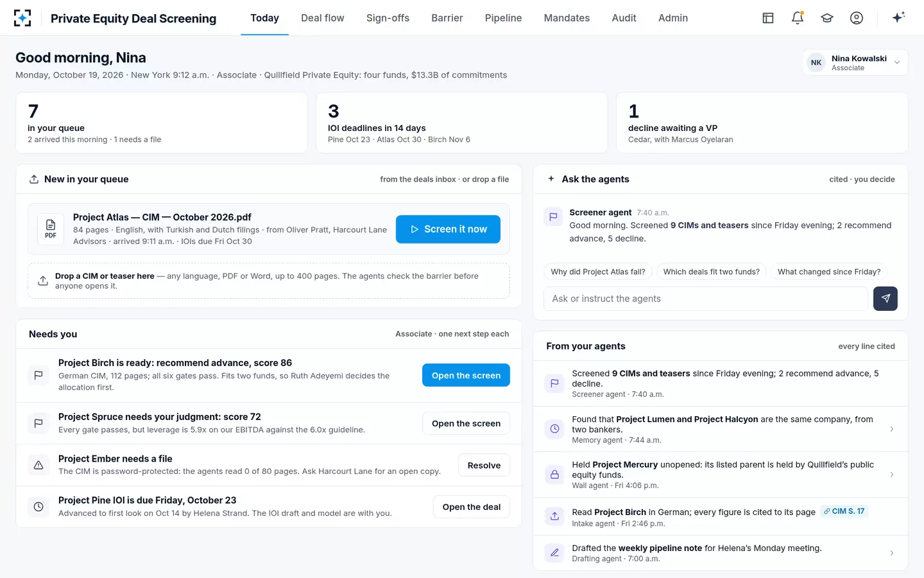Switch to the Deal flow tab
The height and width of the screenshot is (578, 924).
click(323, 18)
